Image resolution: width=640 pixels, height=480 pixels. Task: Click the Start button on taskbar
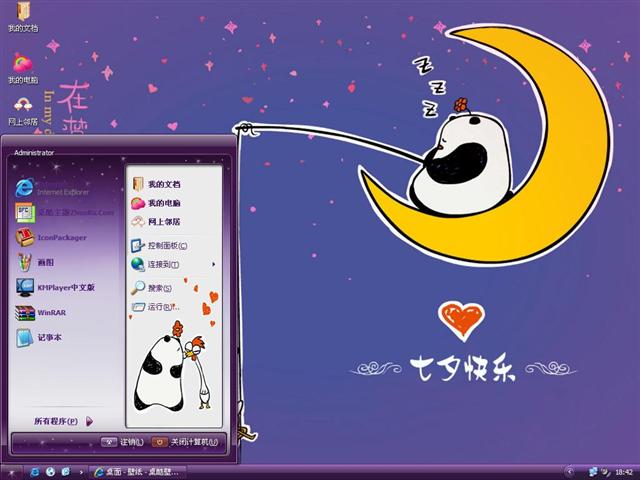(11, 472)
